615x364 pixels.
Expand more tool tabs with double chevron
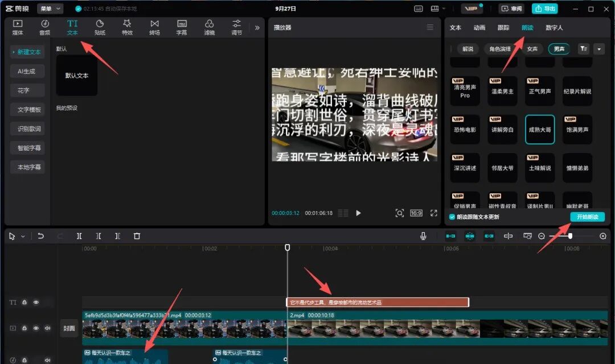(257, 27)
